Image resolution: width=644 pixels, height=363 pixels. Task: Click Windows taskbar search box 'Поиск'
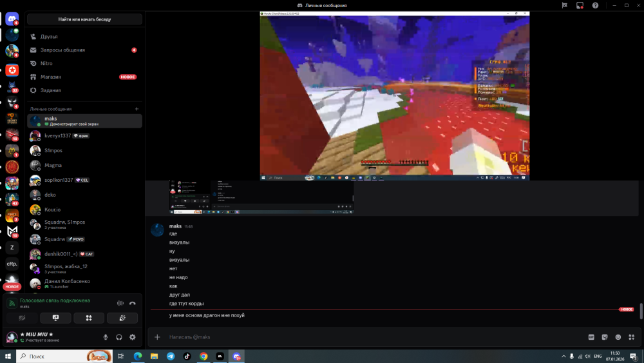tap(64, 357)
